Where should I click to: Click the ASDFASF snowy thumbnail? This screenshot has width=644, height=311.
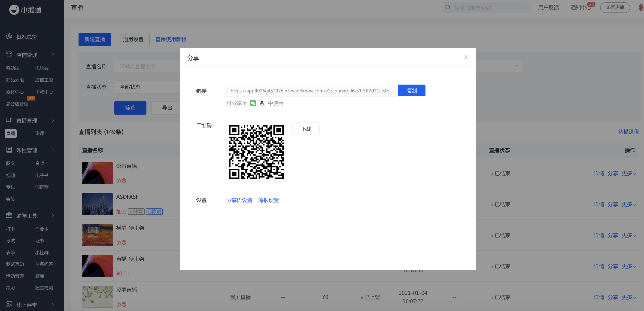tap(97, 204)
